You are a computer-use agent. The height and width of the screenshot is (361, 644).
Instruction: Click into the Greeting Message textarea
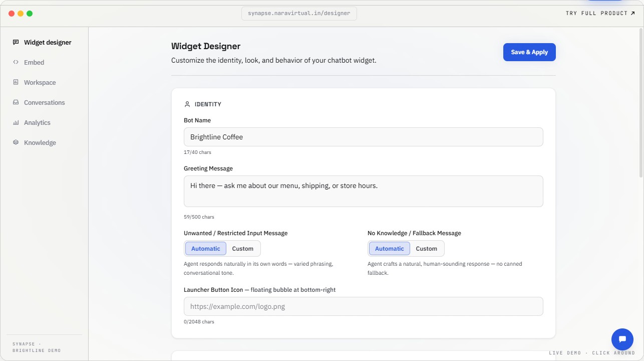(364, 191)
